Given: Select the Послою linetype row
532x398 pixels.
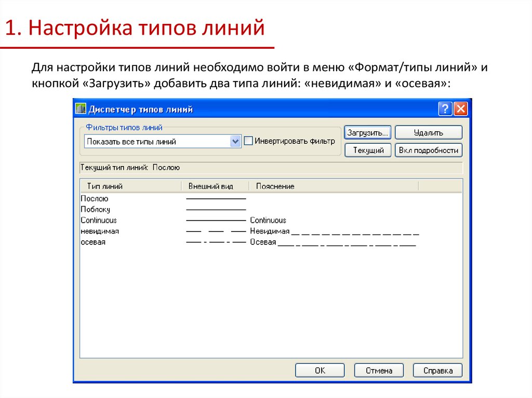Looking at the screenshot, I should (x=271, y=198).
